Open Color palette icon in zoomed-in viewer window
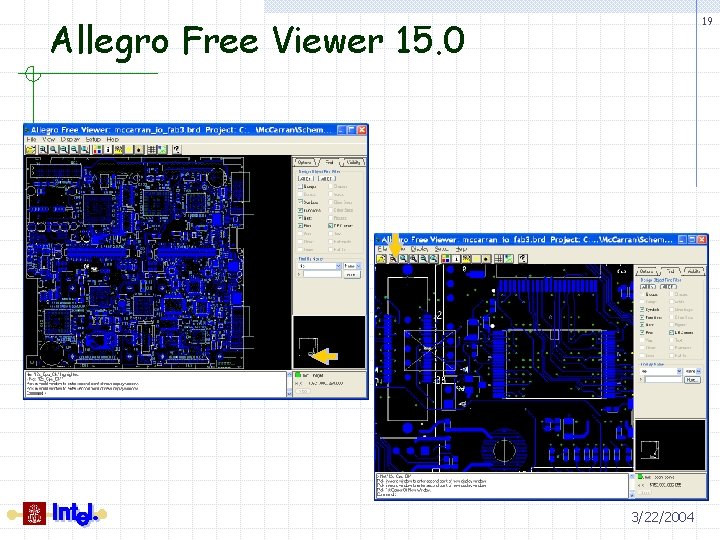The image size is (720, 540). 446,259
